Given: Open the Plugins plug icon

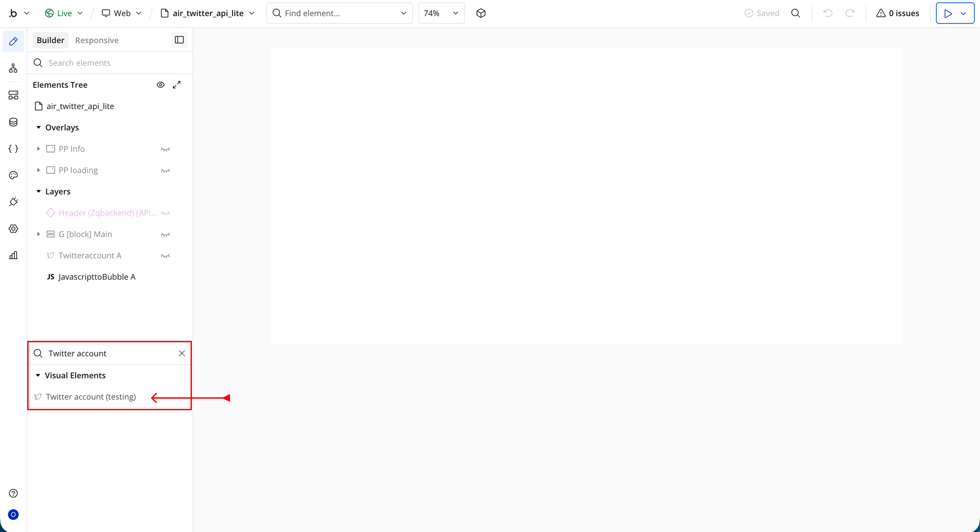Looking at the screenshot, I should 13,202.
